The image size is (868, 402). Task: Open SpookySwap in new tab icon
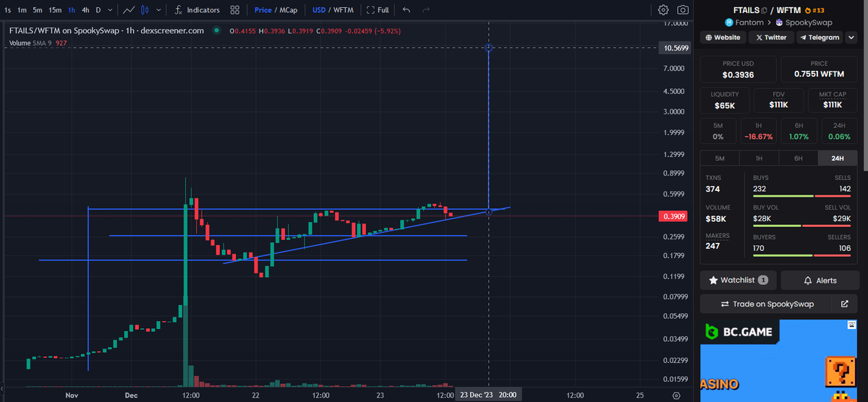(x=844, y=304)
